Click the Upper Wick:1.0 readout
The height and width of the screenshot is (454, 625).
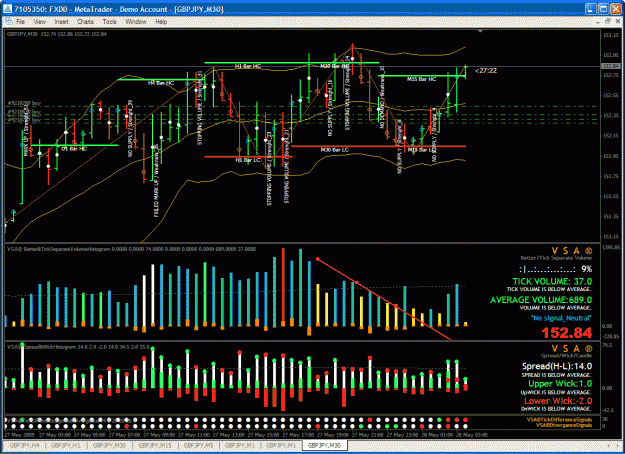pyautogui.click(x=560, y=384)
